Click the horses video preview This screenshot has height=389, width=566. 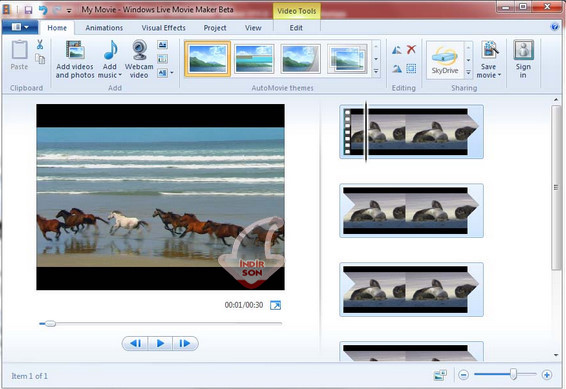click(160, 197)
